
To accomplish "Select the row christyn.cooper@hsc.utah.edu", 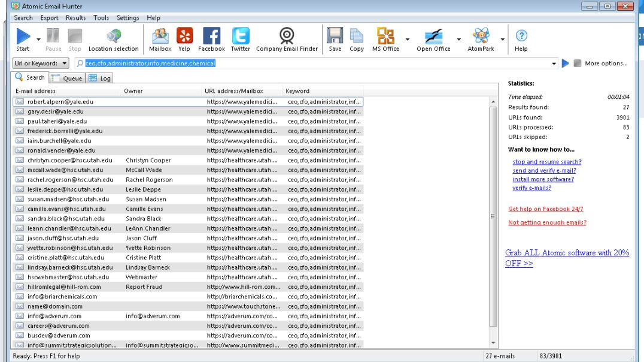I will tap(188, 161).
